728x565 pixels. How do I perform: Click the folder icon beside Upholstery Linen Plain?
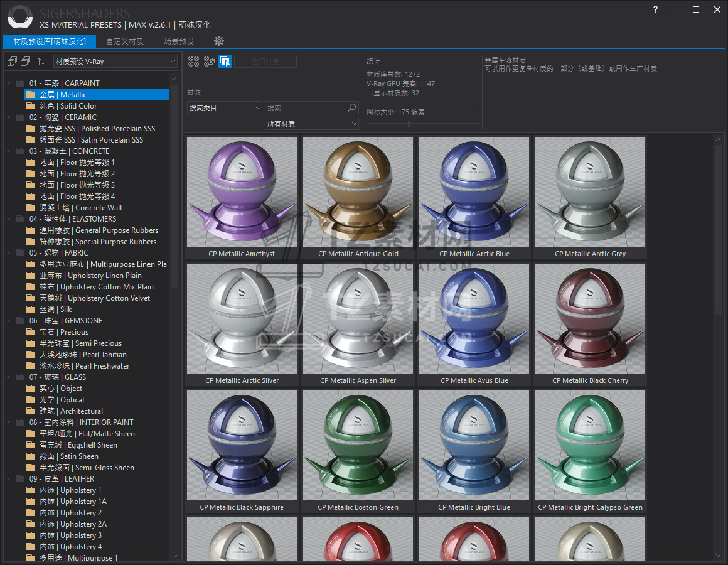point(31,276)
